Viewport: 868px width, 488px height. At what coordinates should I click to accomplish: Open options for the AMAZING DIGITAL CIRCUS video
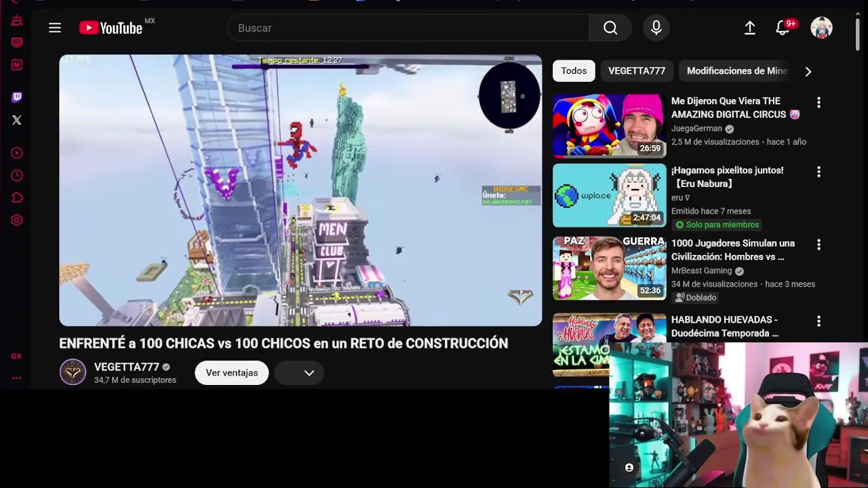818,102
